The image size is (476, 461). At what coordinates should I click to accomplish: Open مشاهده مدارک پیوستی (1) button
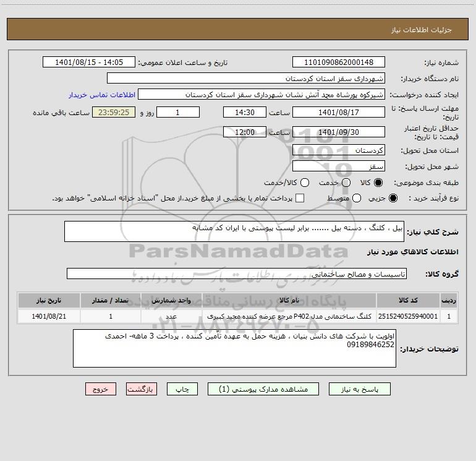point(263,389)
